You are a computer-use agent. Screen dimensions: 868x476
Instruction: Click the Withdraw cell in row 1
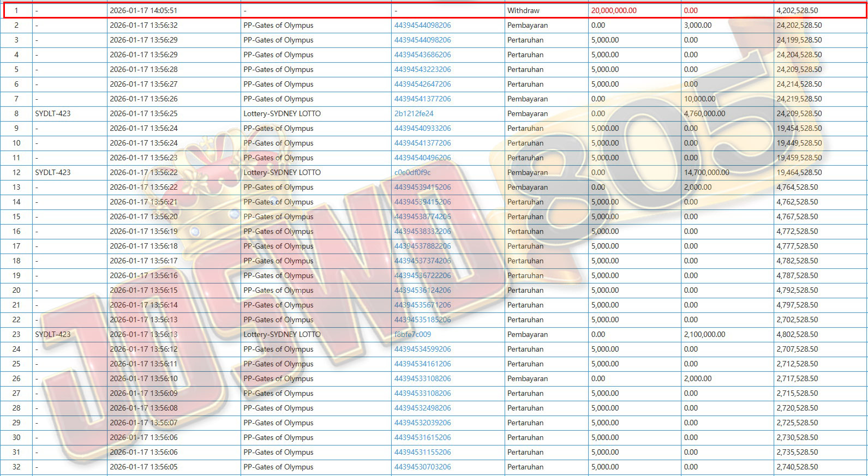click(x=523, y=10)
